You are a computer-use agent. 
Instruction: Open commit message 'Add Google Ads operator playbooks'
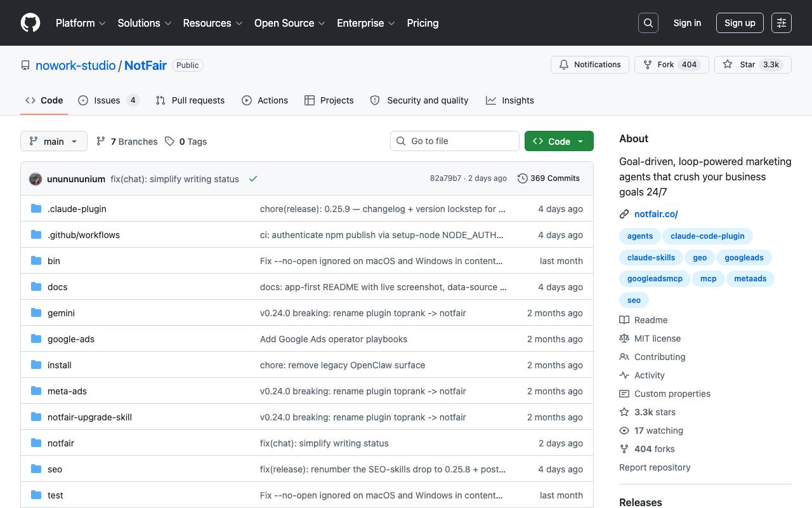(334, 339)
